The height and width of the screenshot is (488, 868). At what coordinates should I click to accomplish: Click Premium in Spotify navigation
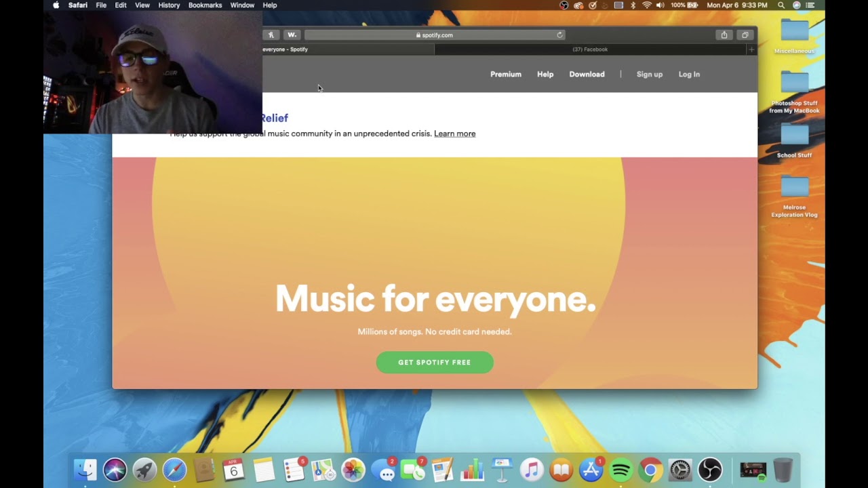tap(506, 74)
